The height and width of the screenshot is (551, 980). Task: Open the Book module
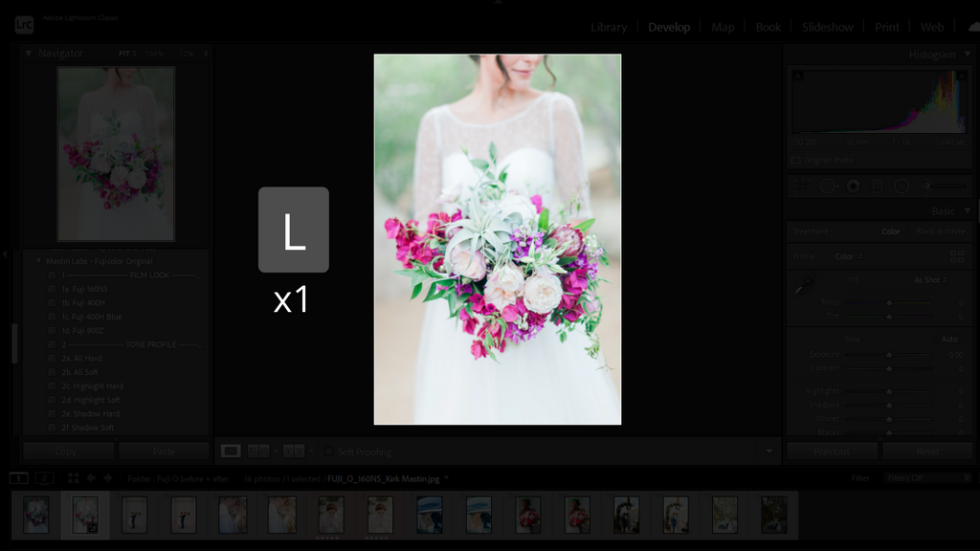(768, 28)
